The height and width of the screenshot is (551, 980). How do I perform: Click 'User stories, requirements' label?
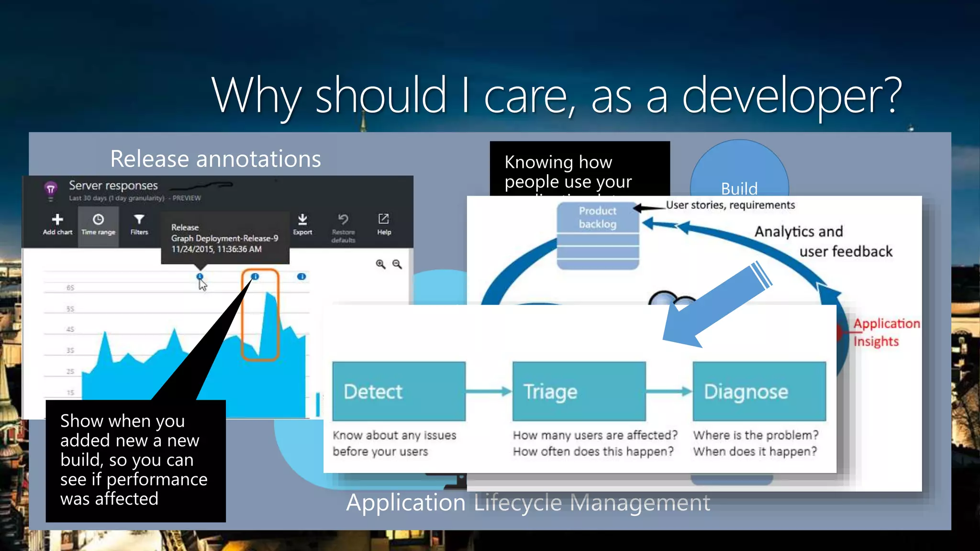pos(730,205)
